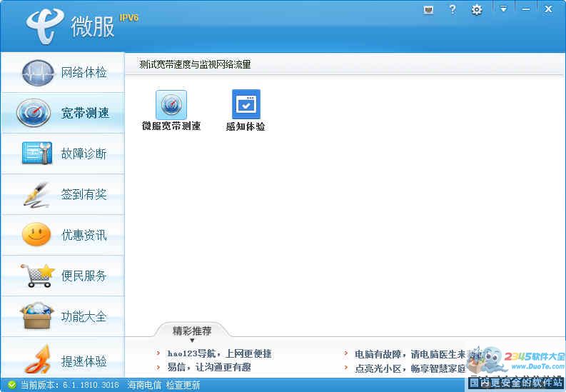The image size is (566, 392).
Task: Switch to 便民服务 section
Action: tap(62, 276)
